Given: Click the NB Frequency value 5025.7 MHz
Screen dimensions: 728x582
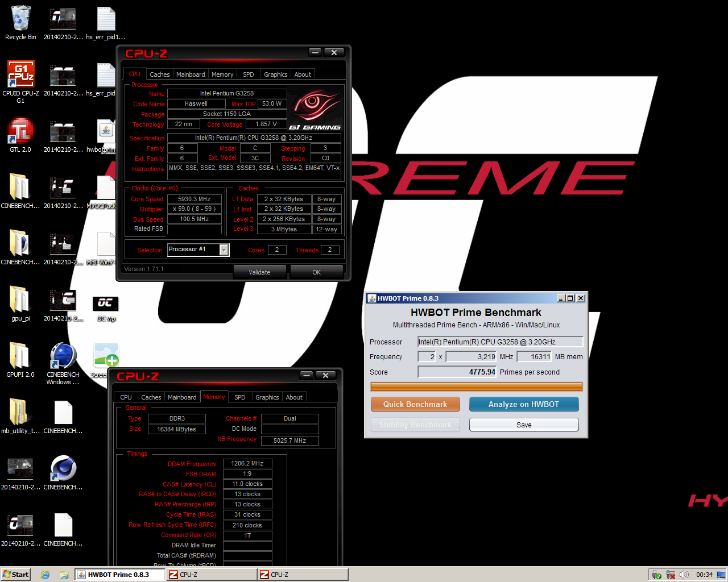Looking at the screenshot, I should tap(290, 440).
